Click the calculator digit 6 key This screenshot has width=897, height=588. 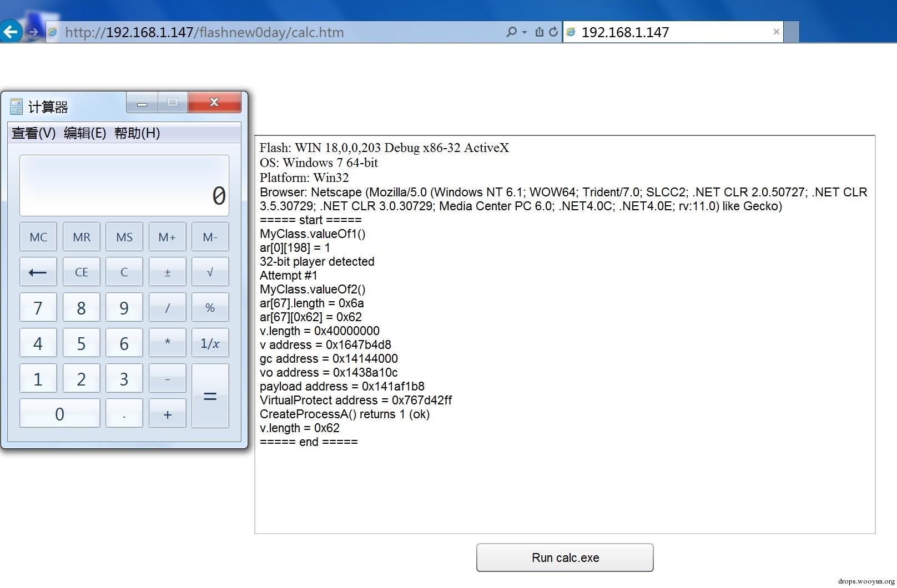coord(124,343)
